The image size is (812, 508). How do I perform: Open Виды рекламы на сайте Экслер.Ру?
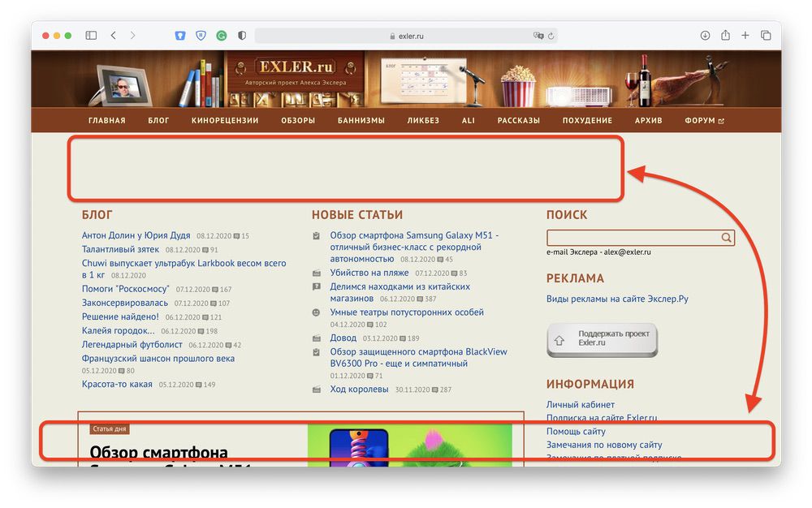click(617, 299)
